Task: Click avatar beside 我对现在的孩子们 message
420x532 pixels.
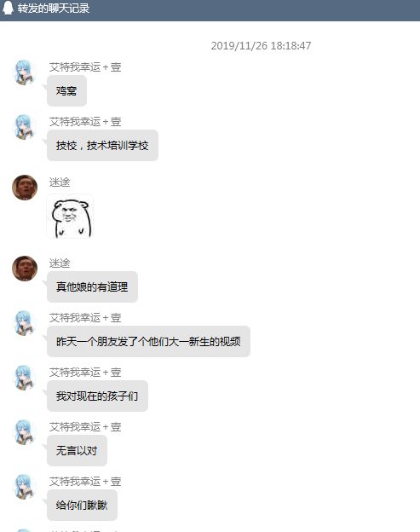Action: 25,378
